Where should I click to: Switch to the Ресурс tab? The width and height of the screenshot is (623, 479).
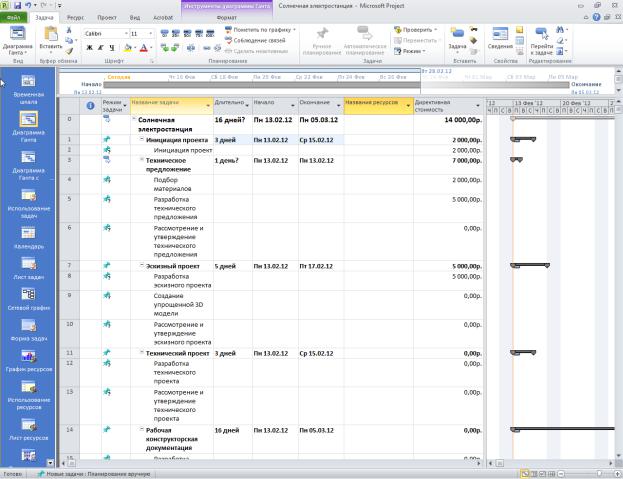[75, 17]
